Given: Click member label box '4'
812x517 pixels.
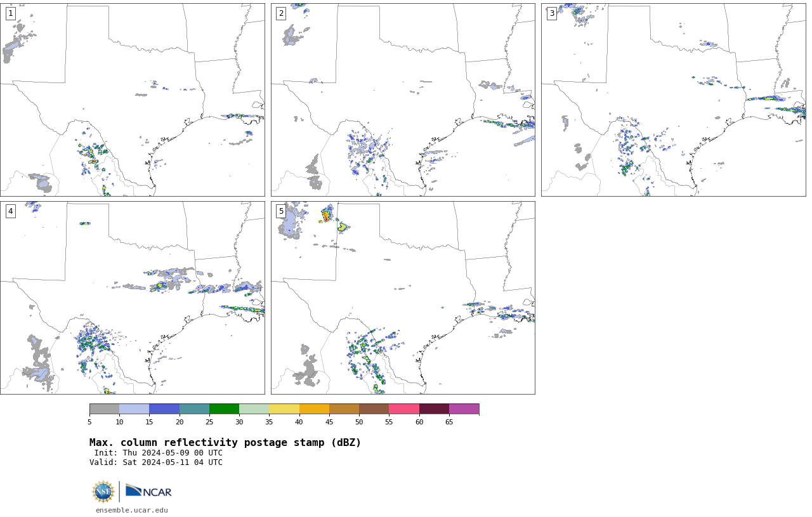Looking at the screenshot, I should pos(10,211).
